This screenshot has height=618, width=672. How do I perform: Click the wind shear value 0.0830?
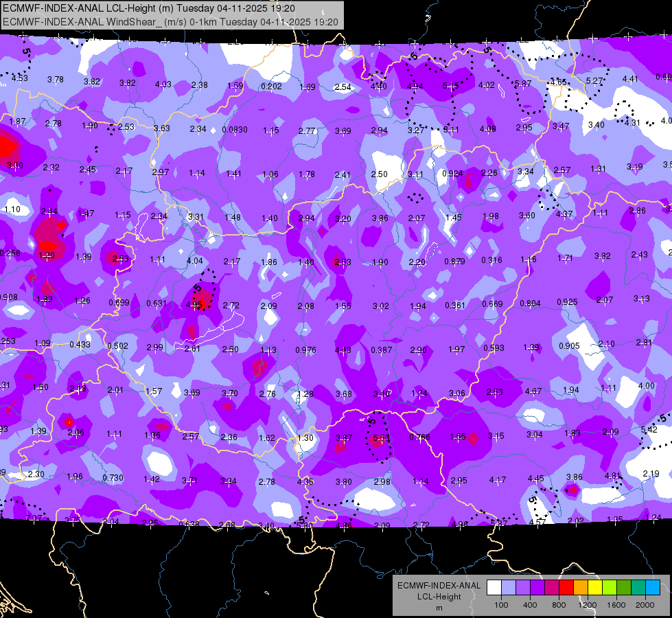click(x=235, y=130)
